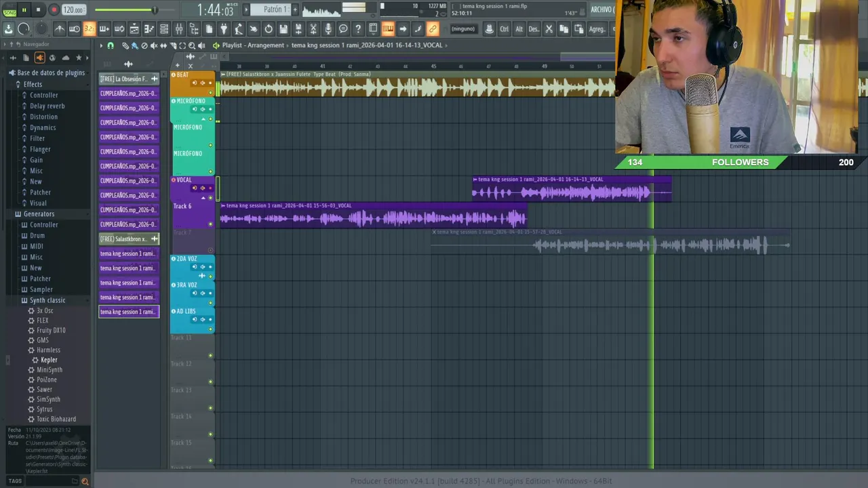Click the highlighted plugin database icon in browser
868x488 pixels.
(39, 58)
